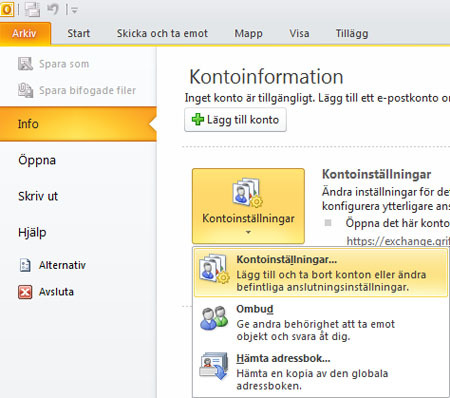Choose Ombud from the dropdown list
Image resolution: width=450 pixels, height=398 pixels.
click(321, 322)
